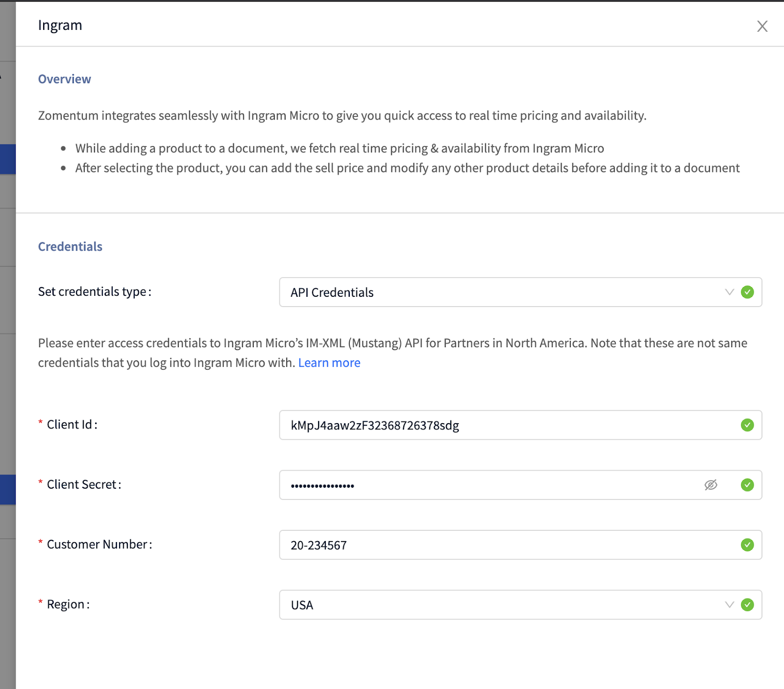
Task: Expand the Region selection dropdown
Action: 730,605
